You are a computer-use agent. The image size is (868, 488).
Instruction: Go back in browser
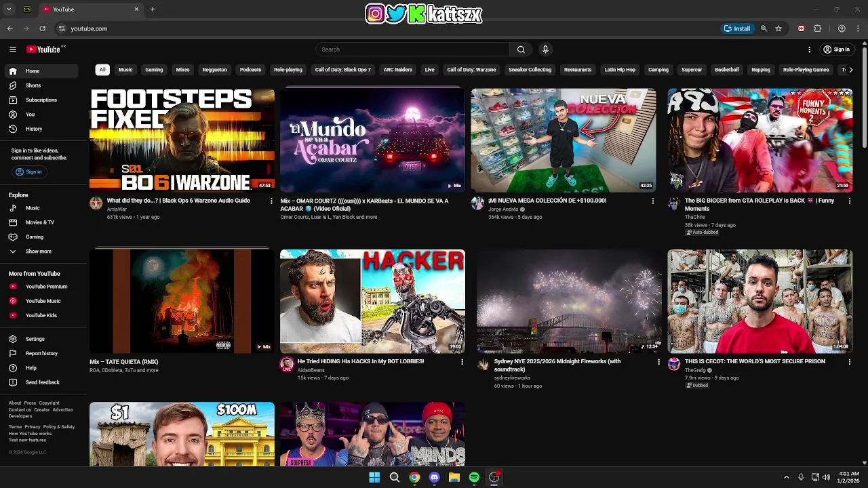tap(10, 28)
